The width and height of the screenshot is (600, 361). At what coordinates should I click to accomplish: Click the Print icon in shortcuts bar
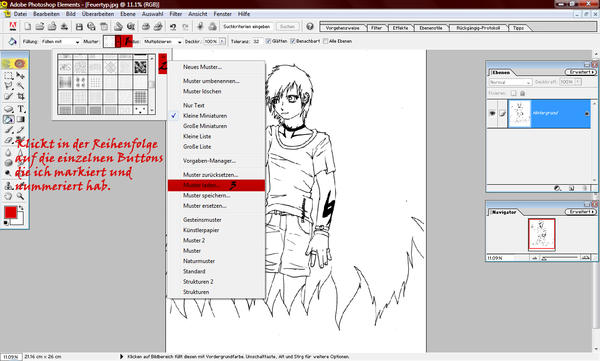(x=145, y=26)
